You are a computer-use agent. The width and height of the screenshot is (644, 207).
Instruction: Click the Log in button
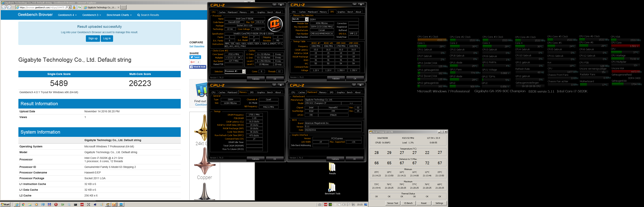pos(107,39)
